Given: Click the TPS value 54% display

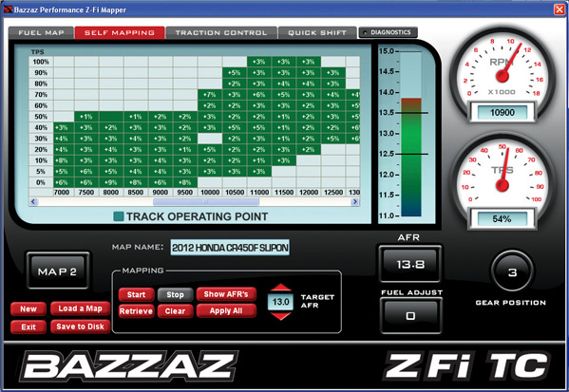Looking at the screenshot, I should pos(503,218).
